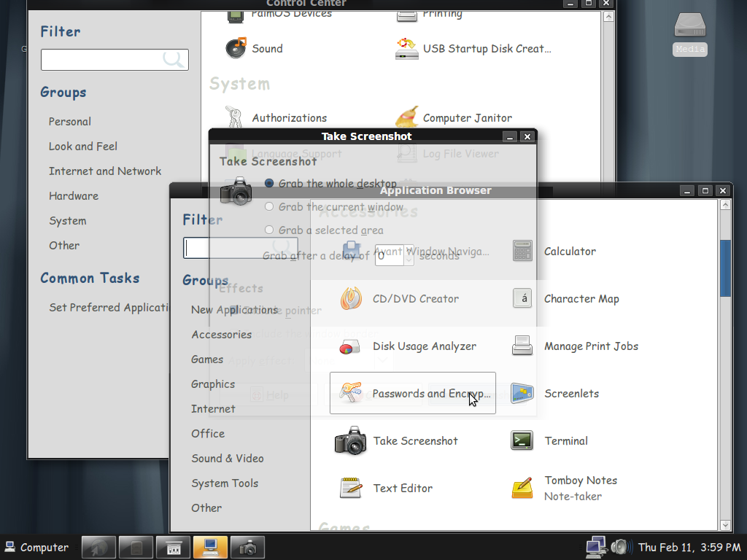The width and height of the screenshot is (747, 560).
Task: Open the Character Map icon
Action: pyautogui.click(x=522, y=298)
